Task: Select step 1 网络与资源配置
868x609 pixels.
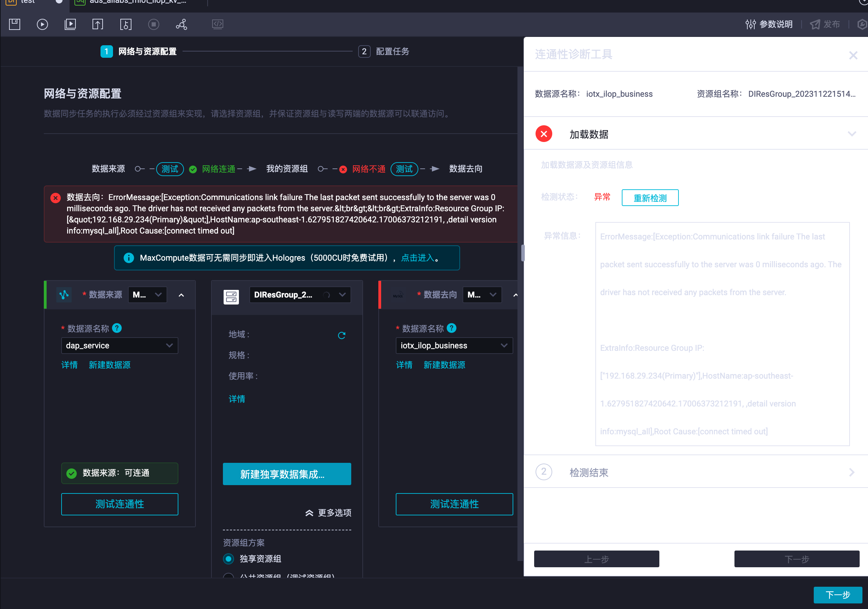Action: (138, 52)
